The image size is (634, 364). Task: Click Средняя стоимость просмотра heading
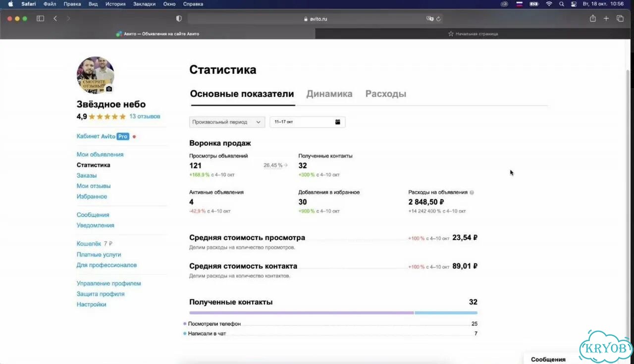(x=247, y=238)
